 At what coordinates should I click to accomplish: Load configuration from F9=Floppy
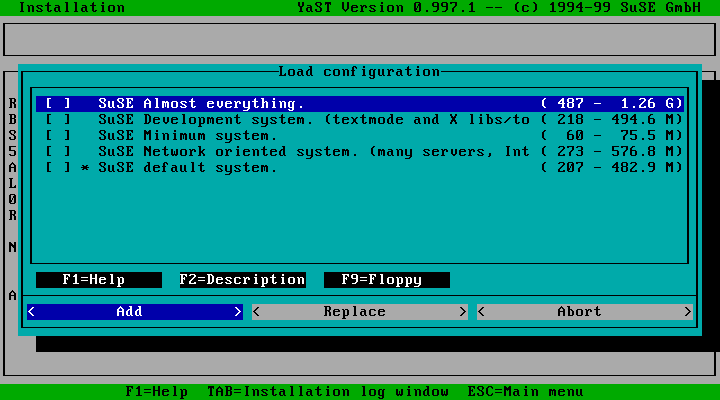[x=387, y=280]
